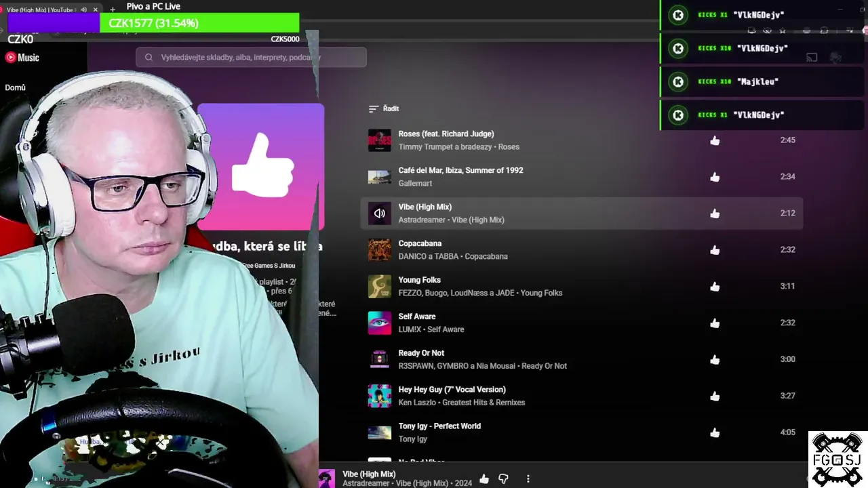Click the Hey Hey Guy (7" Vocal Version) title
The image size is (868, 488).
452,390
